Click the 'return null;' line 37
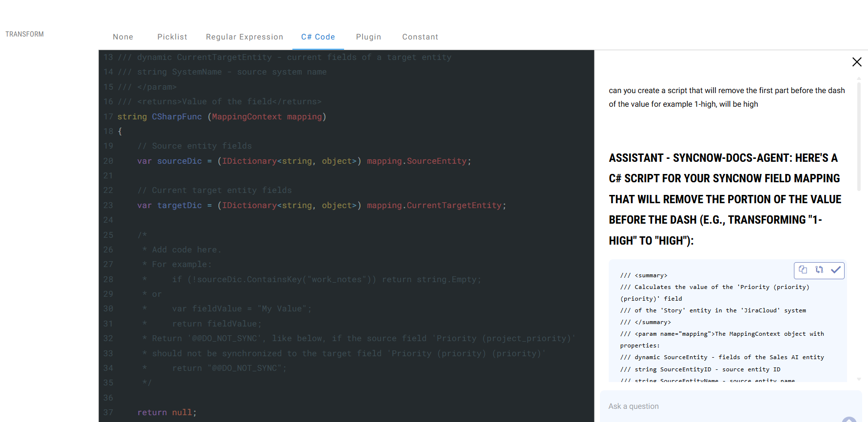Image resolution: width=868 pixels, height=422 pixels. [x=167, y=412]
